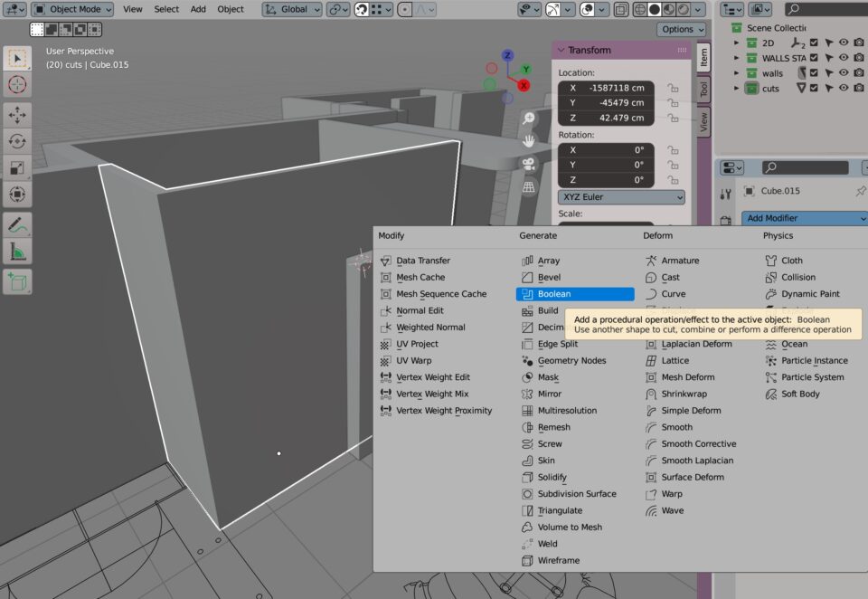Select the 3D Cursor tool
The height and width of the screenshot is (599, 868).
17,85
